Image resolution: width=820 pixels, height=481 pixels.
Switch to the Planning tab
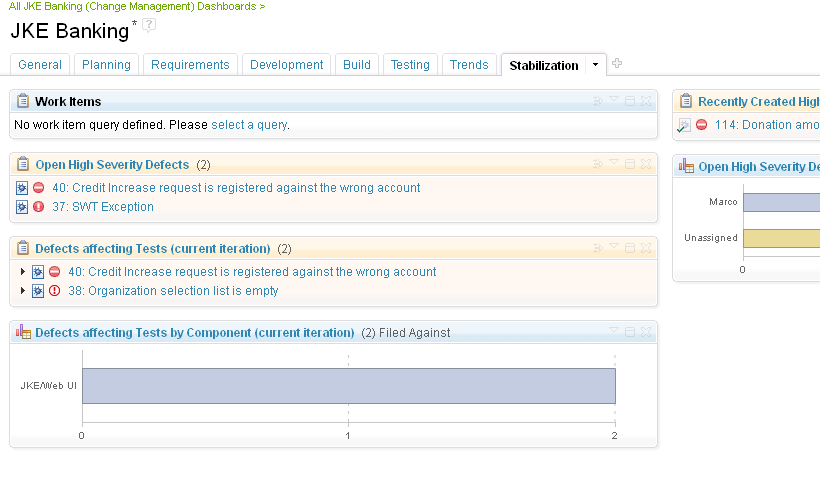[x=106, y=65]
